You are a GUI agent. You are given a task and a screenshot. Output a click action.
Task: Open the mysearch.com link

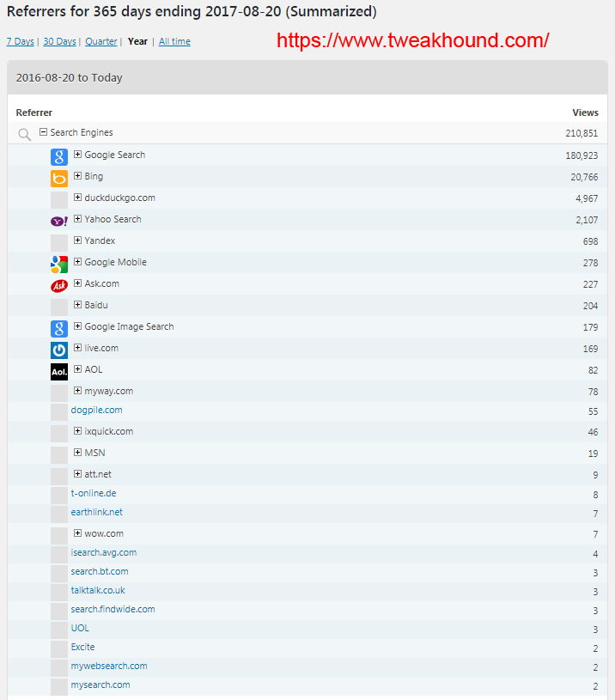point(100,685)
